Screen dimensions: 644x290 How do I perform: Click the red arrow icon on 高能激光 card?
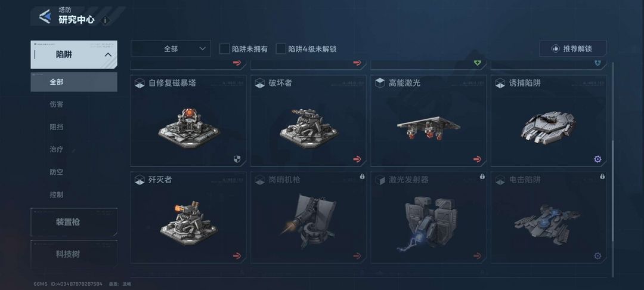click(477, 159)
